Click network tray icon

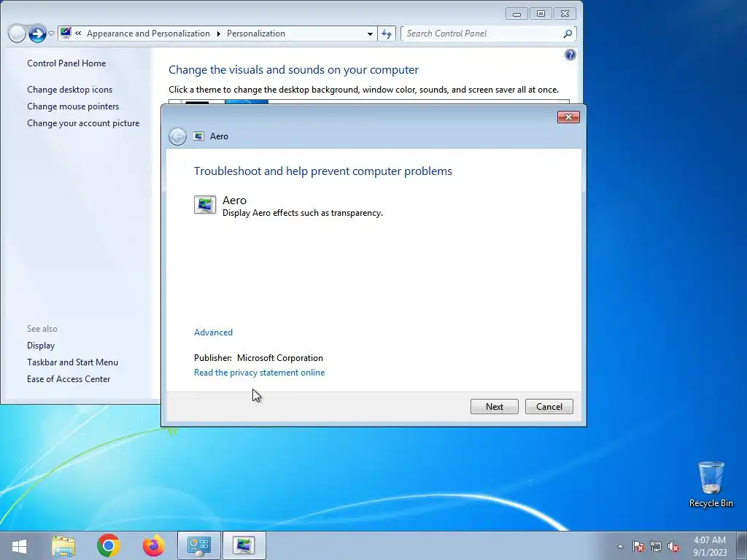pyautogui.click(x=656, y=546)
